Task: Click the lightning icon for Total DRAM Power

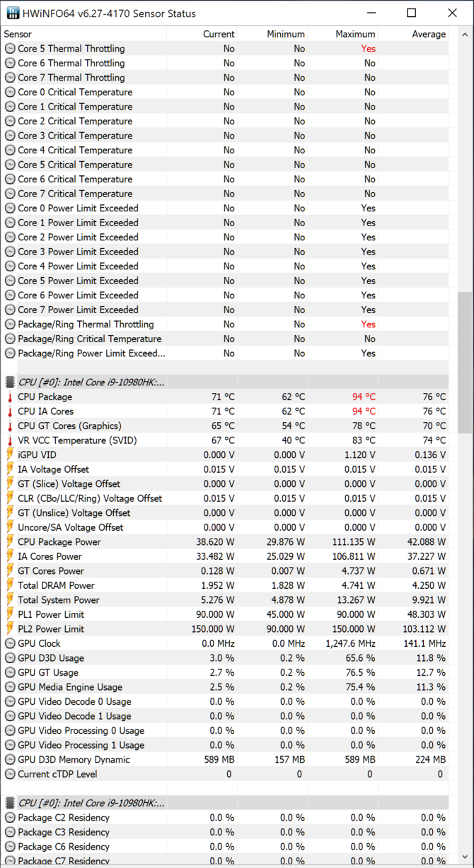Action: [x=10, y=585]
